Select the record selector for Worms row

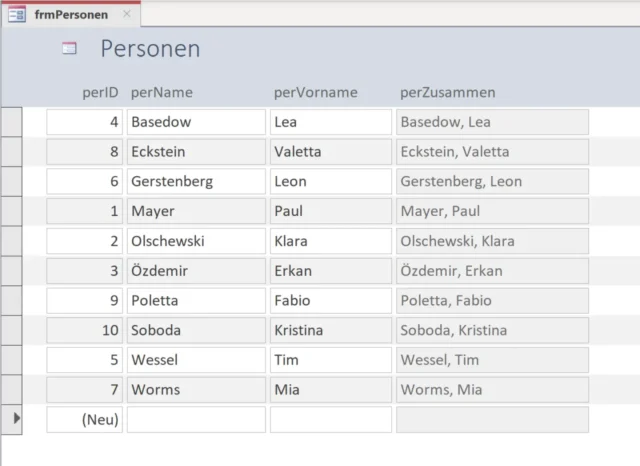coord(11,389)
